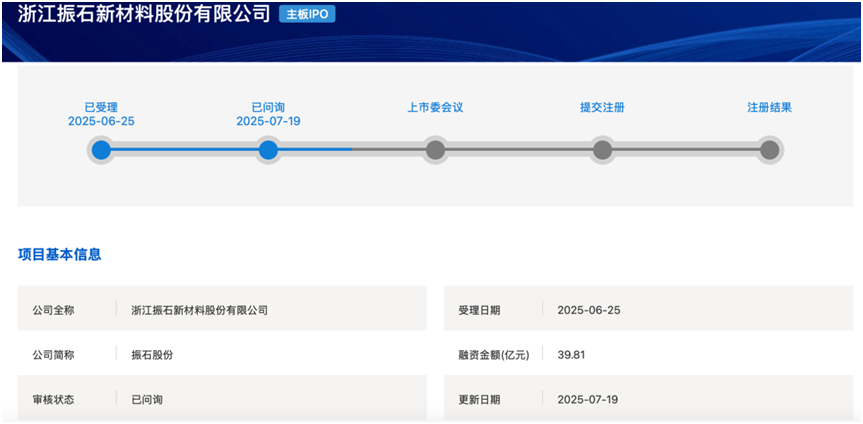
Task: Click the 已受理 stage circle
Action: coord(101,149)
